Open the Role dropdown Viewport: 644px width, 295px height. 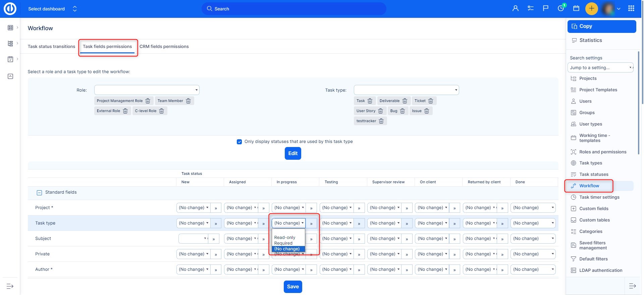coord(147,90)
